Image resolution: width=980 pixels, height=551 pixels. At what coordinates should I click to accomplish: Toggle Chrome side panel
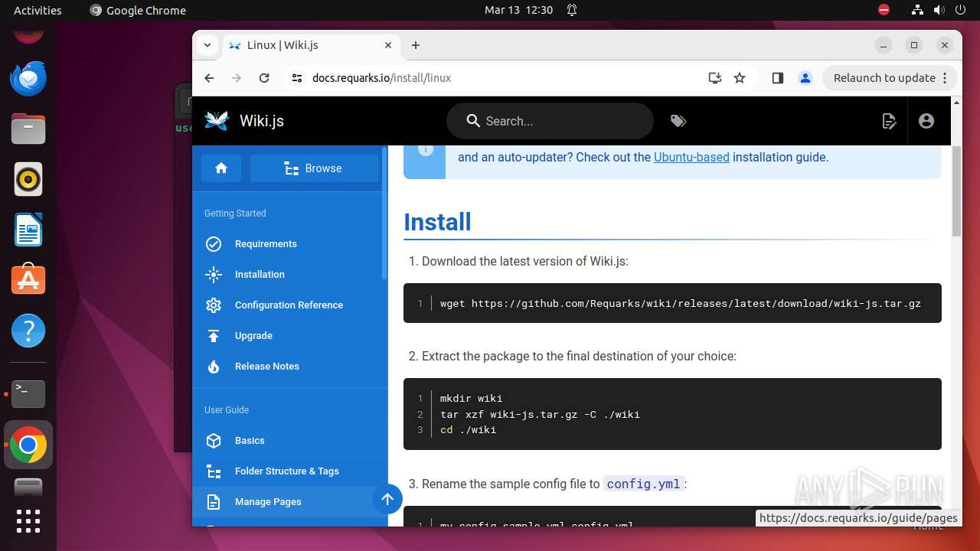(x=777, y=78)
